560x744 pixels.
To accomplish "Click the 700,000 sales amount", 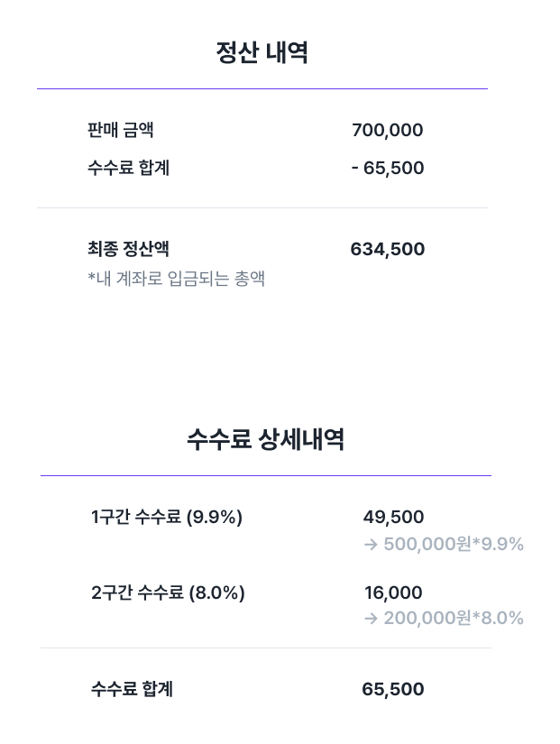I will tap(387, 130).
